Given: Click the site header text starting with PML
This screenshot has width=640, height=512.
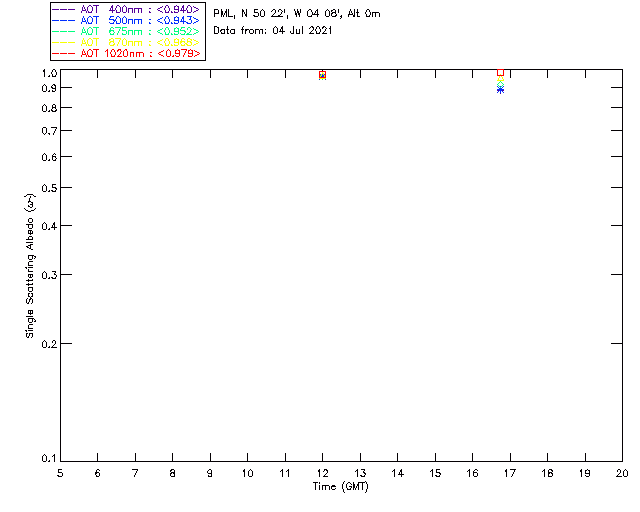Looking at the screenshot, I should coord(296,14).
